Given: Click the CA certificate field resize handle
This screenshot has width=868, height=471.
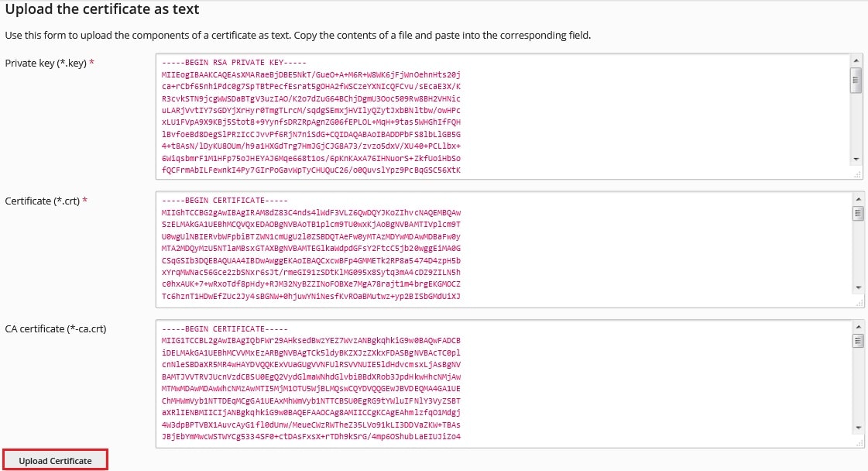Looking at the screenshot, I should [859, 443].
